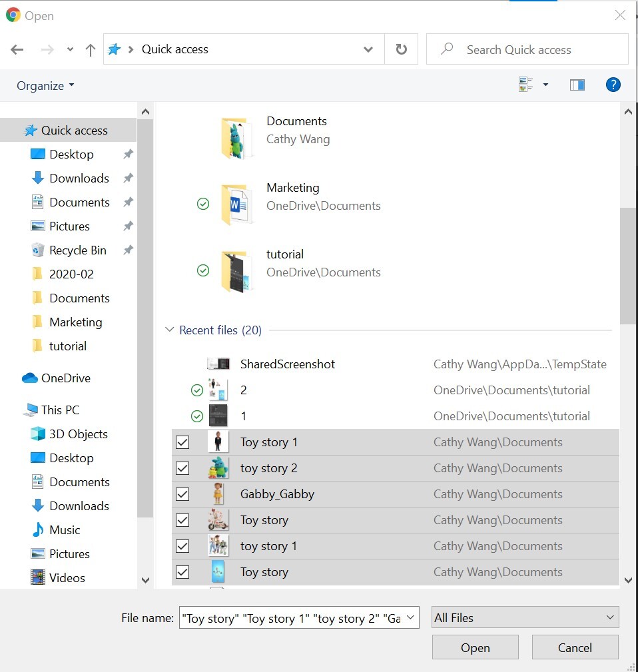
Task: Uncheck the Toy story 1 checkbox
Action: coord(182,442)
